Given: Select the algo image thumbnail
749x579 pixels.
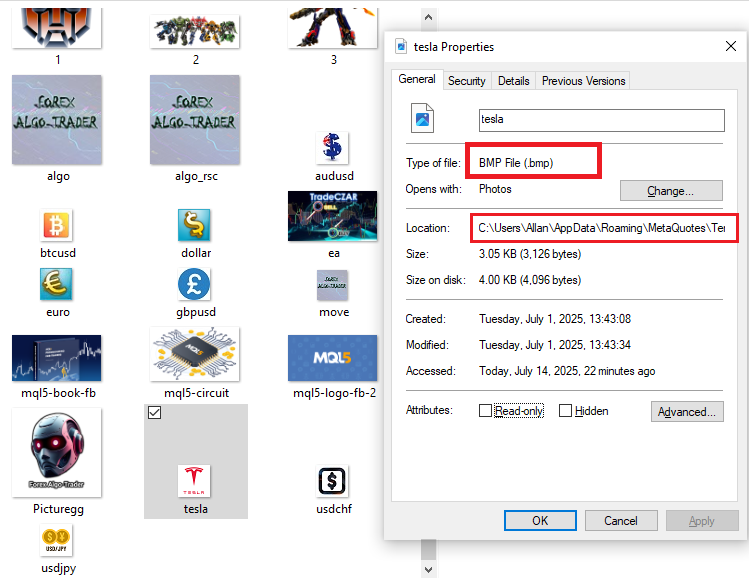Looking at the screenshot, I should pos(57,120).
